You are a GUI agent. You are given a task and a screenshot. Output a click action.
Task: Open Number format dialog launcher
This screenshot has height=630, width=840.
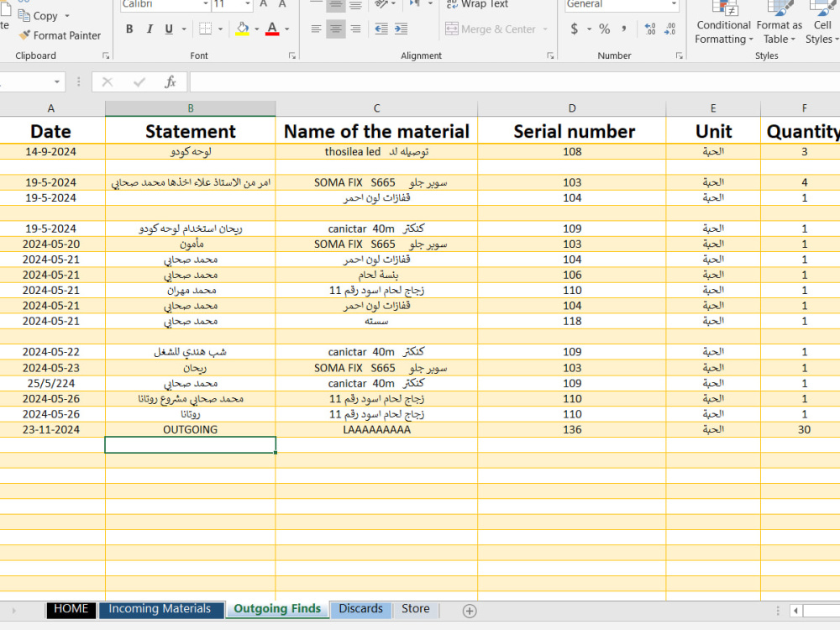[680, 55]
